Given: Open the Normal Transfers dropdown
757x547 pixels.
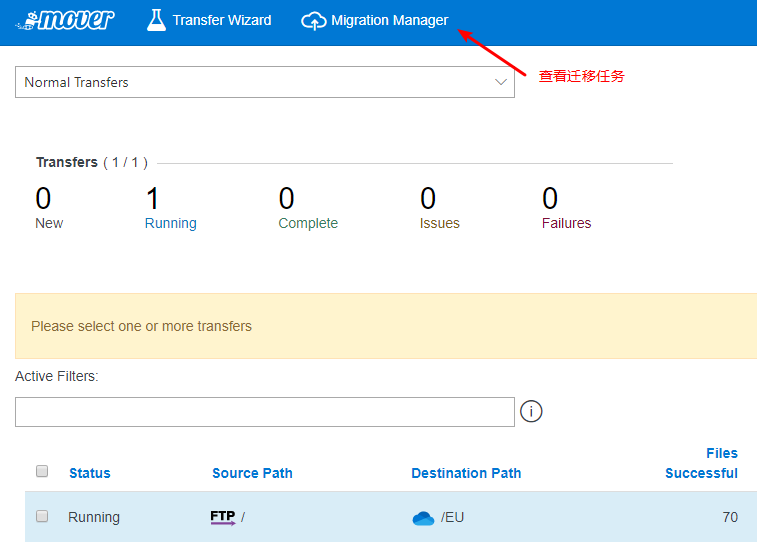Looking at the screenshot, I should pos(264,82).
